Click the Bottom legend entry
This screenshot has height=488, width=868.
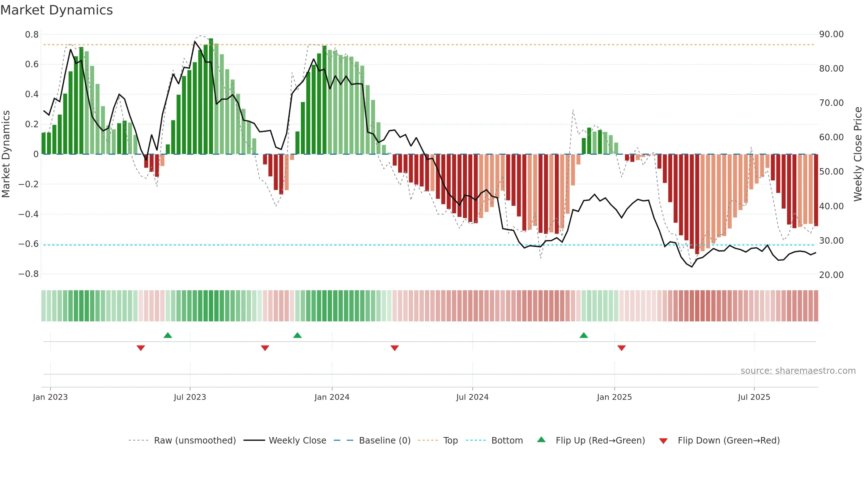pyautogui.click(x=494, y=440)
